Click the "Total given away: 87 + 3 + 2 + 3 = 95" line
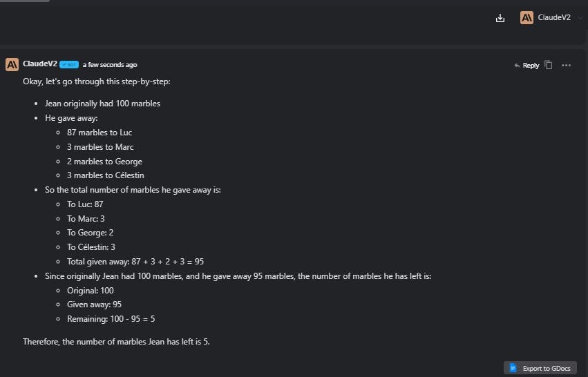The width and height of the screenshot is (588, 377). tap(135, 262)
